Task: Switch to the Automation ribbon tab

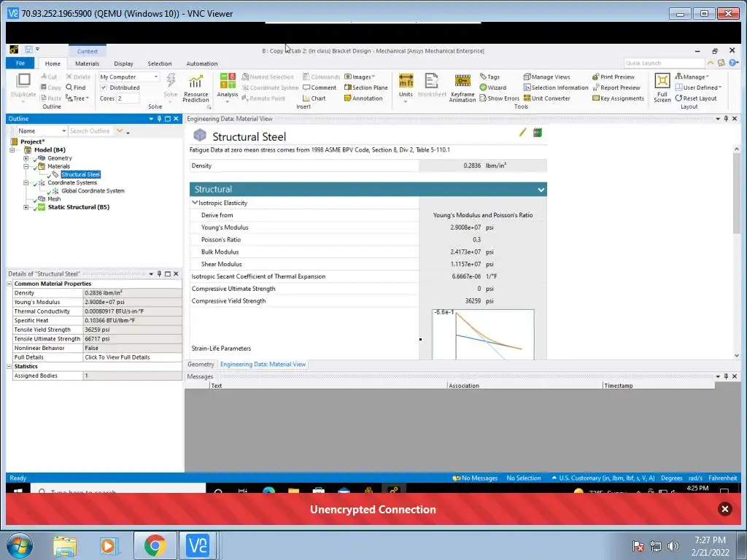Action: [x=201, y=64]
